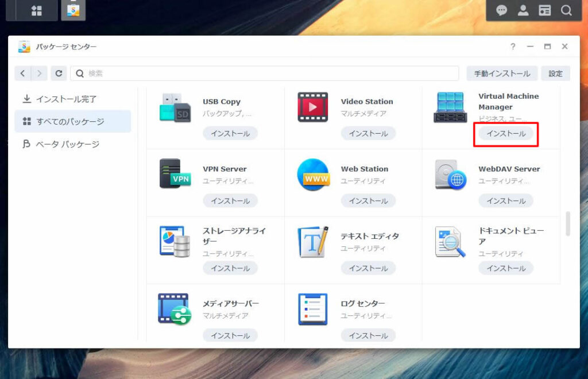This screenshot has height=379, width=588.
Task: Close the Package Center window
Action: [x=565, y=47]
